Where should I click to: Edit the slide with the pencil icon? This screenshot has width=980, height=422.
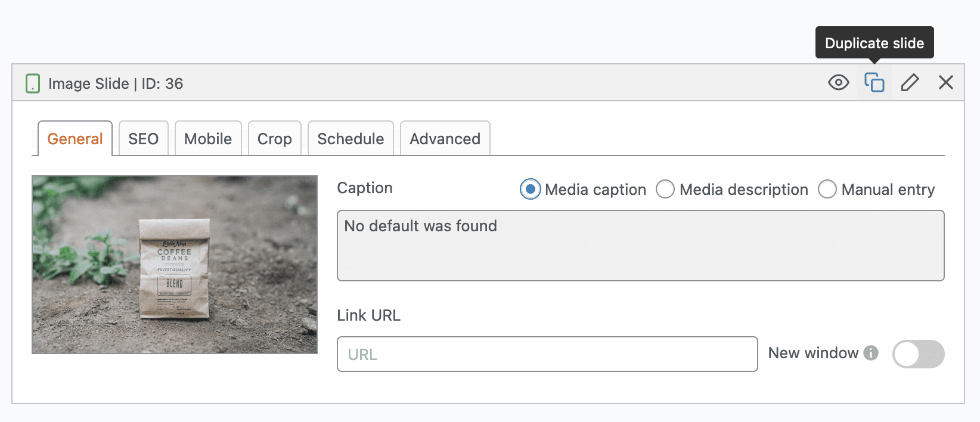tap(910, 82)
